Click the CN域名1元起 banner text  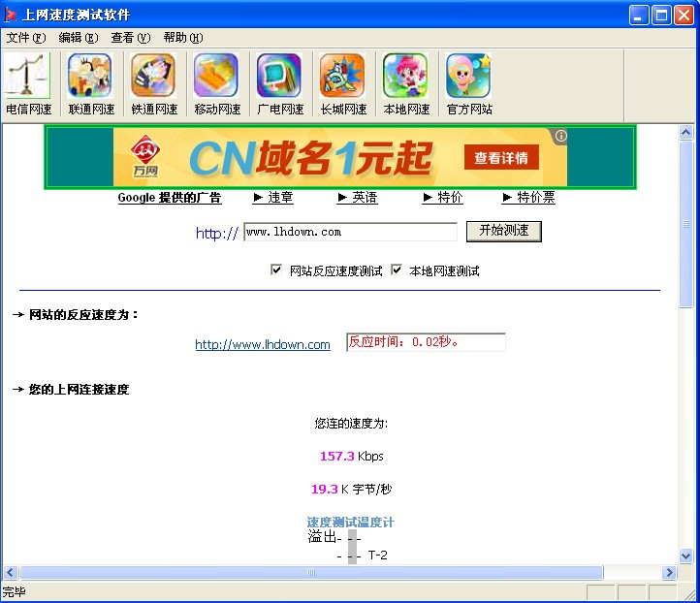(311, 158)
